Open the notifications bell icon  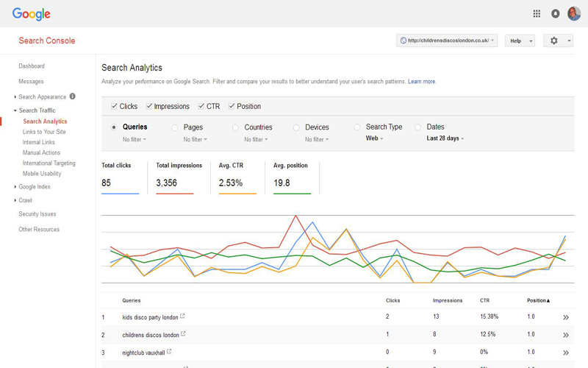556,14
